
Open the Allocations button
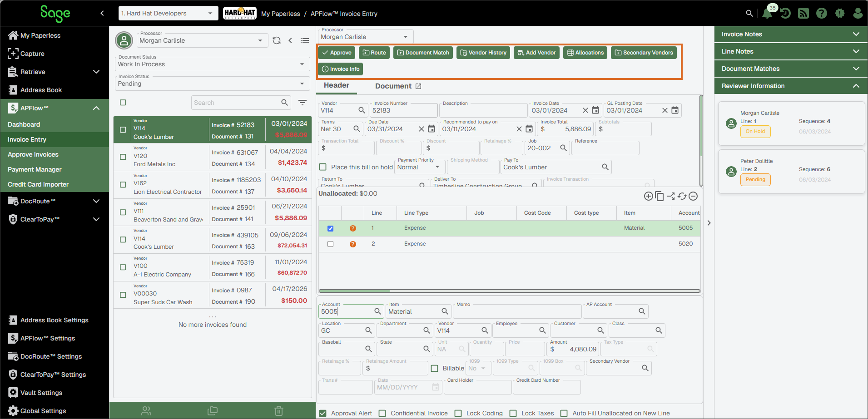pyautogui.click(x=585, y=53)
